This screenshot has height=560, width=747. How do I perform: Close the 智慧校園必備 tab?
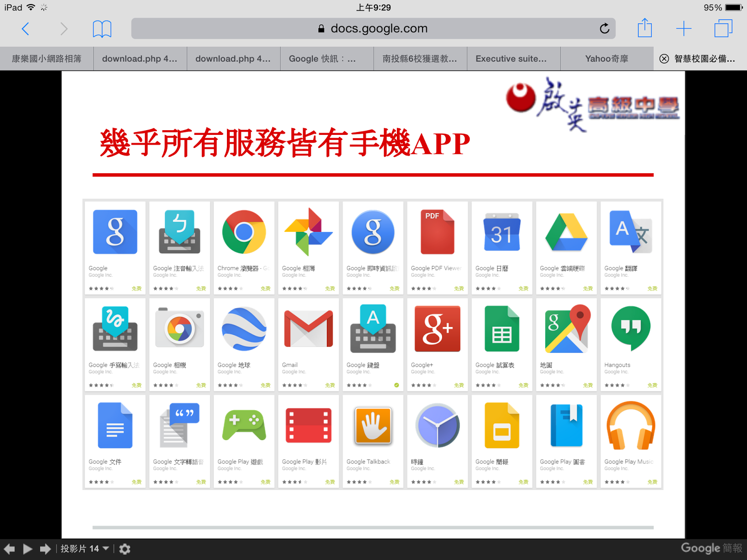click(664, 59)
